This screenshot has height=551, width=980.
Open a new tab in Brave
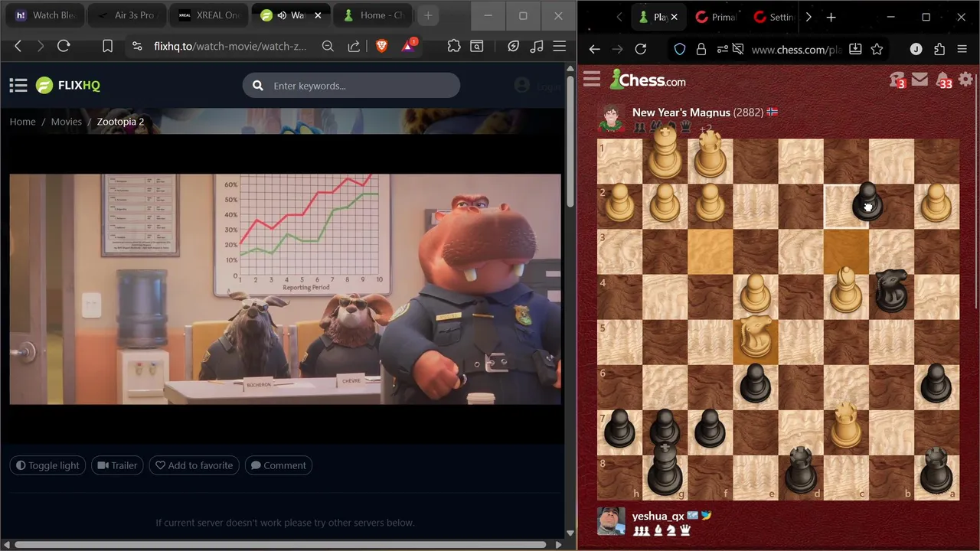coord(428,15)
